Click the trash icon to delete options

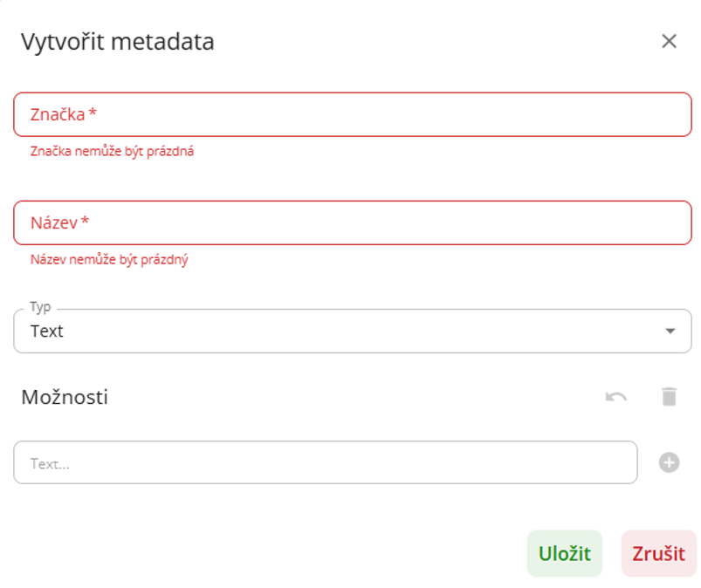point(669,397)
